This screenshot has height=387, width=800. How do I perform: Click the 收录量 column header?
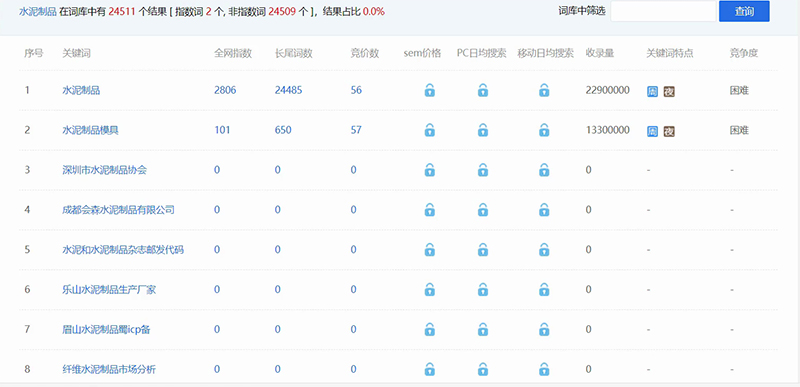(599, 54)
